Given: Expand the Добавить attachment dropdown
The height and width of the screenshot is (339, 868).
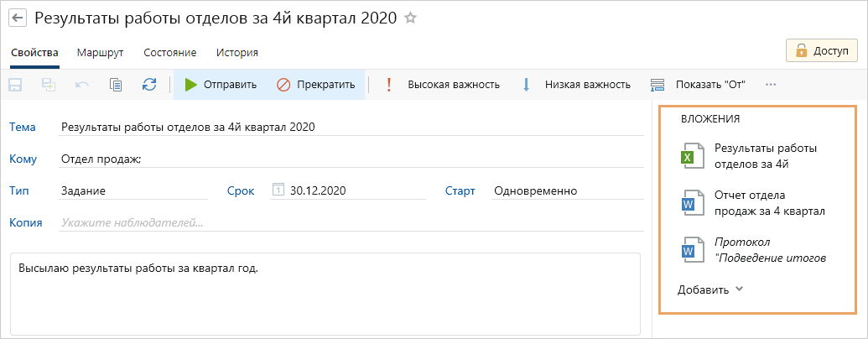Looking at the screenshot, I should coord(710,289).
